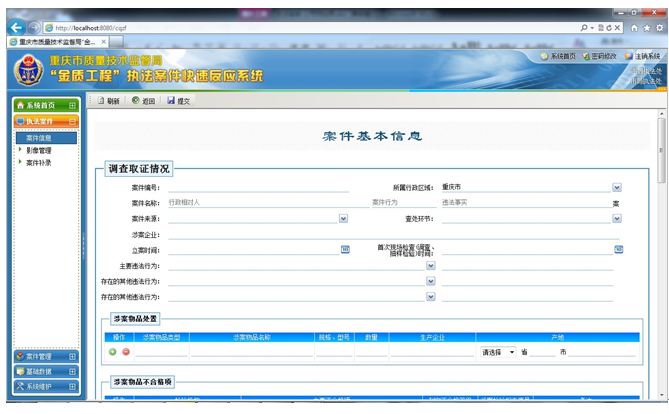
Task: Collapse the 执法案件 sidebar panel
Action: click(72, 121)
